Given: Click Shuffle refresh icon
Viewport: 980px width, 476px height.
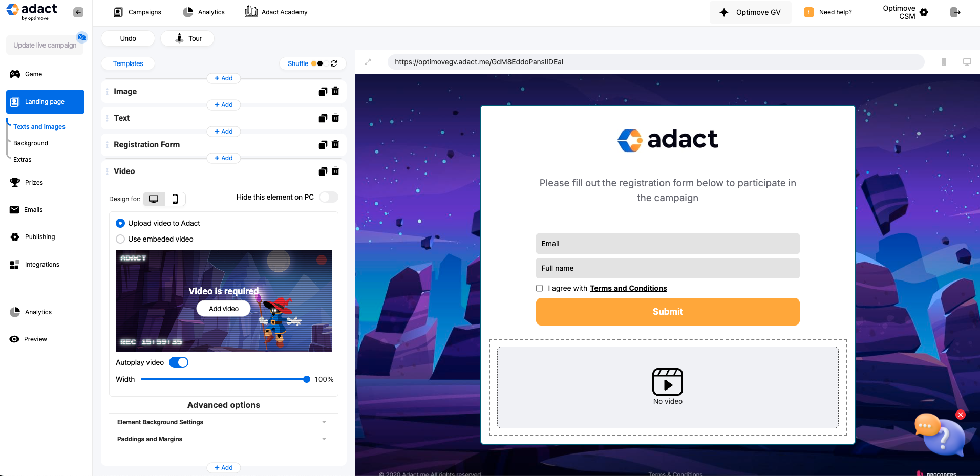Looking at the screenshot, I should coord(334,63).
